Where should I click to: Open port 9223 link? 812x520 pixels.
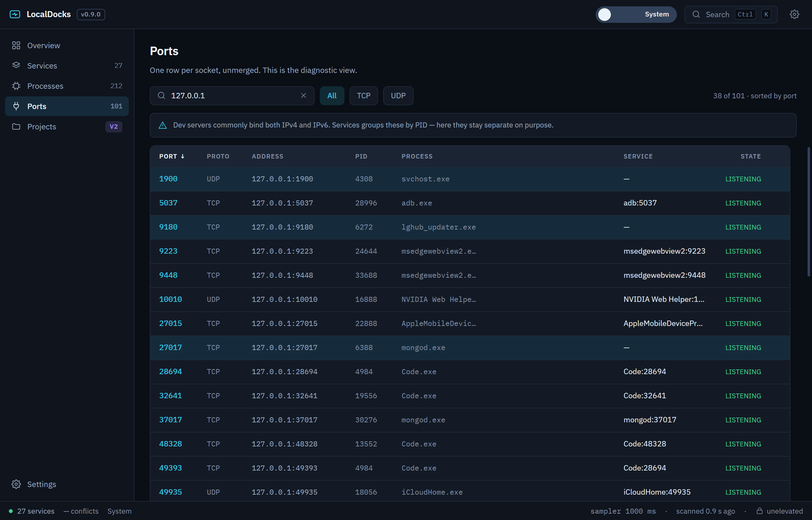(x=168, y=251)
